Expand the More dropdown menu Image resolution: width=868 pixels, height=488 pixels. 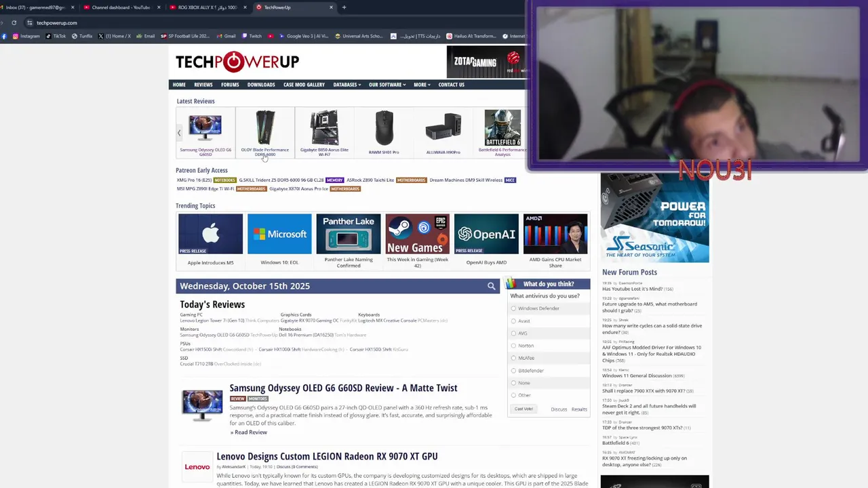[x=422, y=85]
